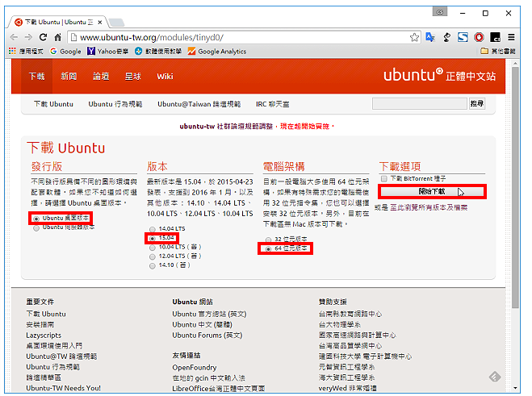Click the browser forward arrow
This screenshot has width=532, height=396.
pos(28,37)
